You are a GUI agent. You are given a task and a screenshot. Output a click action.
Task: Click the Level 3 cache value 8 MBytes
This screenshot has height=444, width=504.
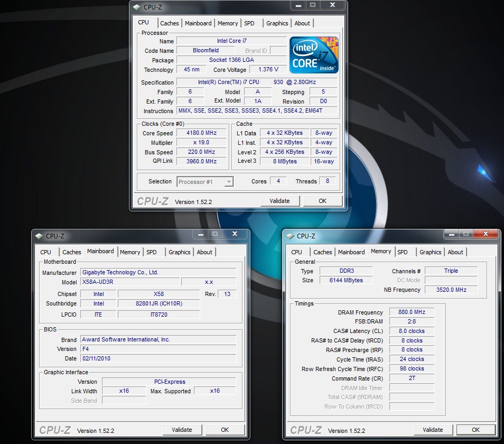[x=285, y=161]
